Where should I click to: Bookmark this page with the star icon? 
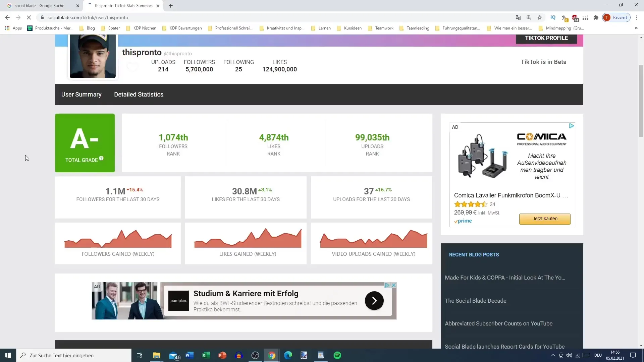pyautogui.click(x=540, y=17)
